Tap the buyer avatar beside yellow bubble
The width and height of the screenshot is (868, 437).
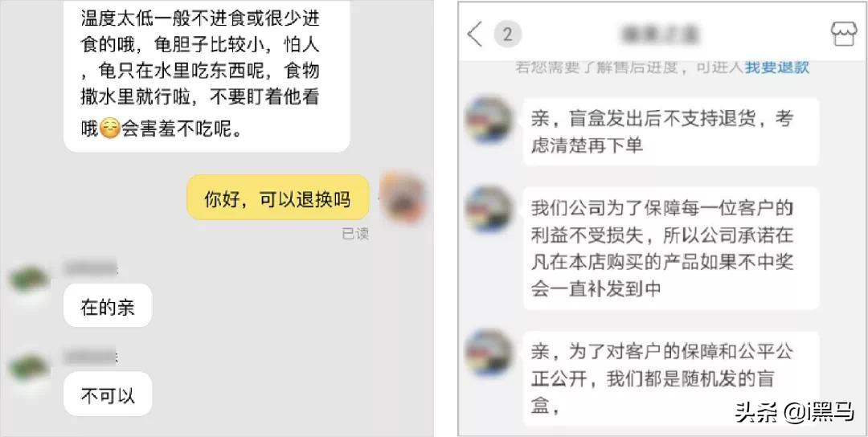pyautogui.click(x=403, y=198)
